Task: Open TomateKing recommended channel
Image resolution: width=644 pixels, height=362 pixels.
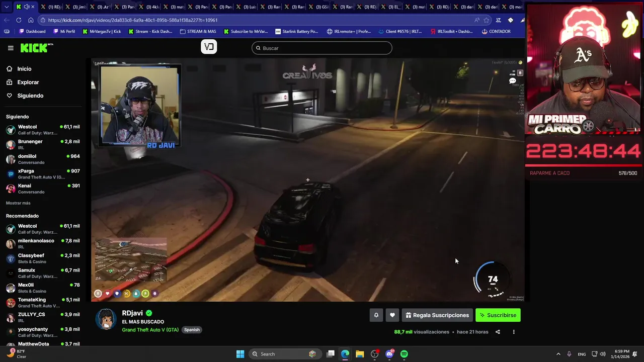Action: (x=43, y=302)
